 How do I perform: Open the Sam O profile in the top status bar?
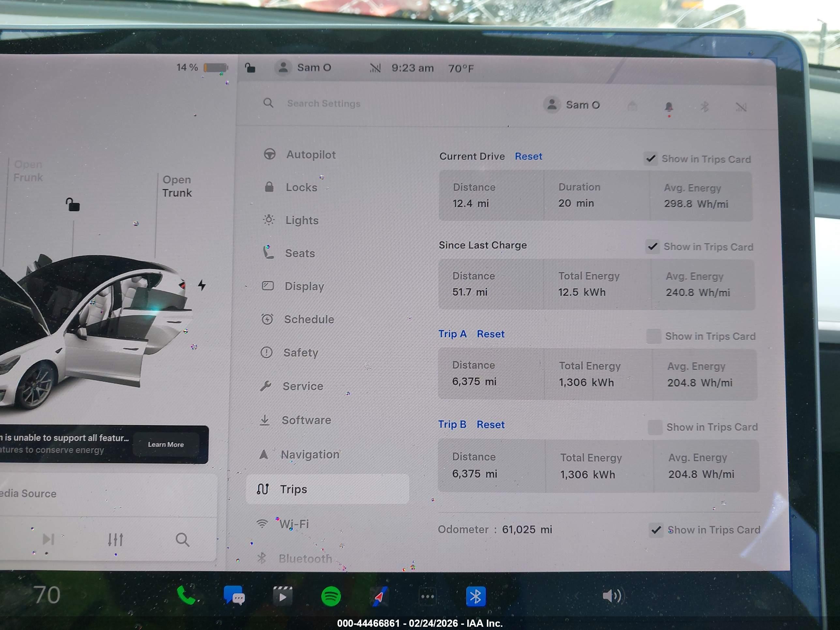coord(303,67)
